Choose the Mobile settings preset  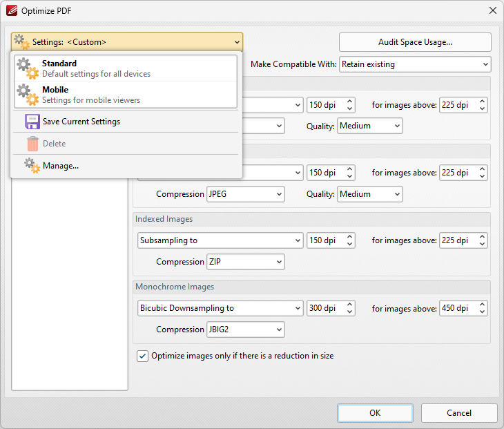126,95
